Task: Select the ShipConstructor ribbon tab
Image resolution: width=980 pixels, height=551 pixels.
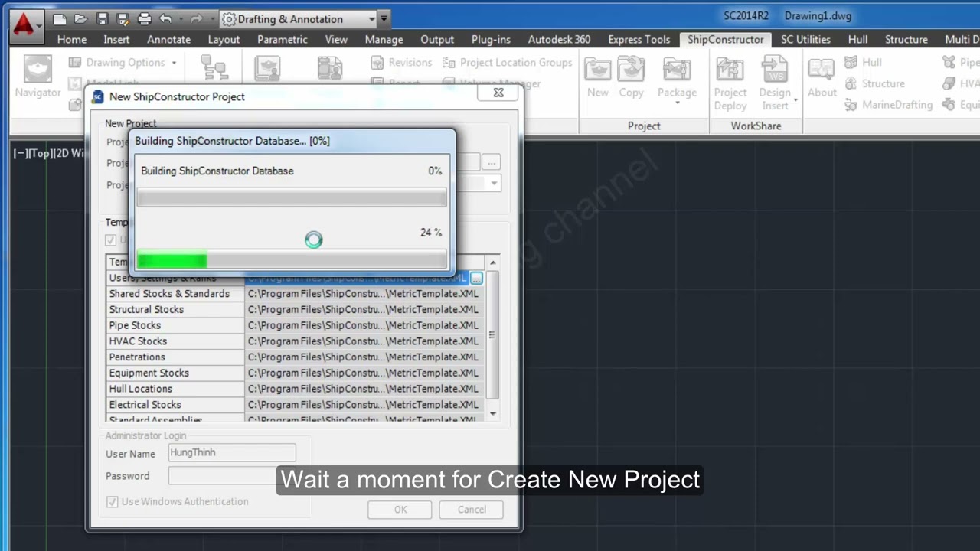Action: (725, 39)
